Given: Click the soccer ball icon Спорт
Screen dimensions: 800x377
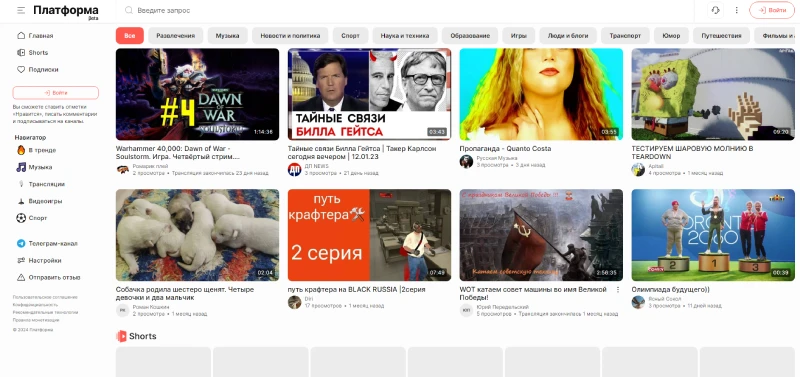Looking at the screenshot, I should [21, 218].
